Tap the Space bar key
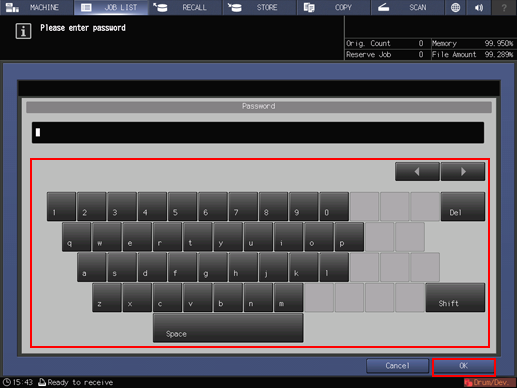Screen dimensions: 517x388 point(228,328)
